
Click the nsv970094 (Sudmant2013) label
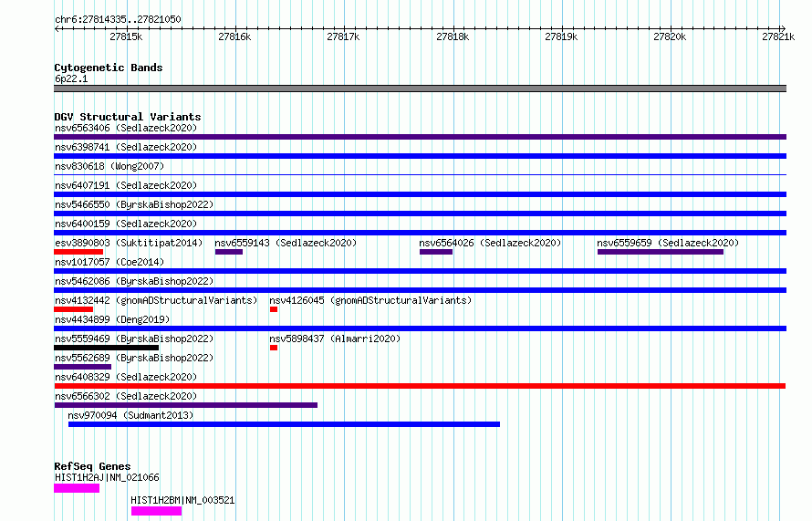130,415
